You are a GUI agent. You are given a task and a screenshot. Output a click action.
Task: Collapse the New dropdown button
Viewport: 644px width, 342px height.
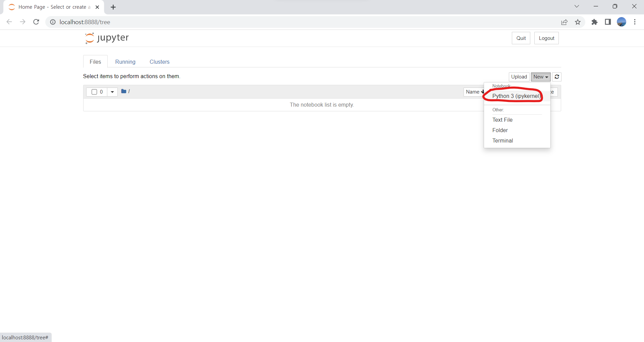coord(540,77)
